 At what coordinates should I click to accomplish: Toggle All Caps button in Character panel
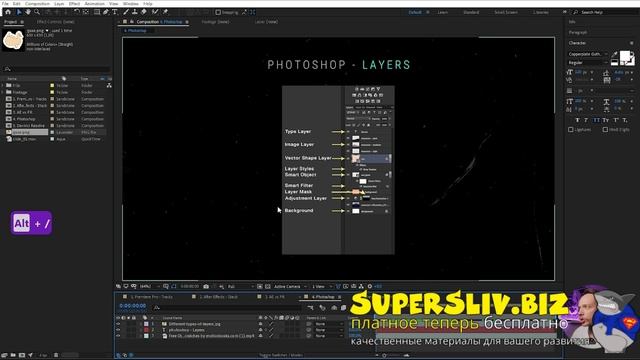click(x=597, y=120)
